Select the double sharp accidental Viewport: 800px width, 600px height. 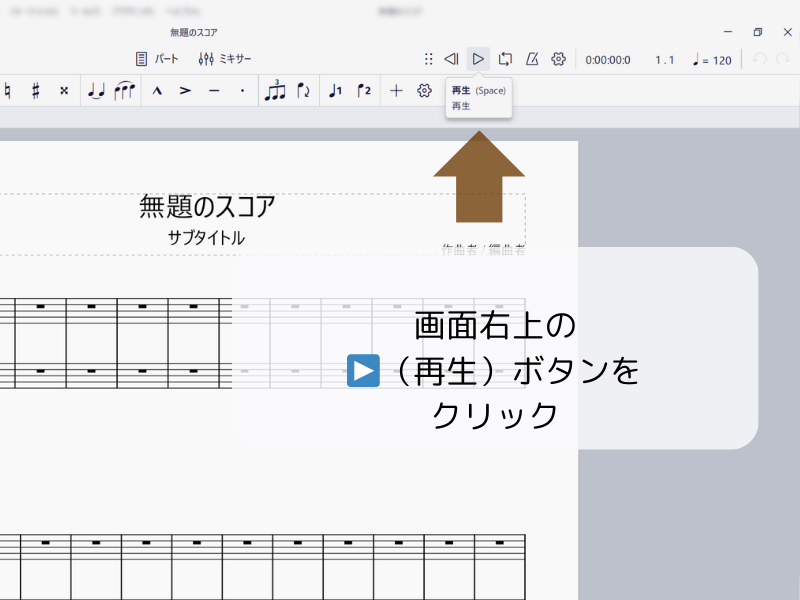[63, 89]
